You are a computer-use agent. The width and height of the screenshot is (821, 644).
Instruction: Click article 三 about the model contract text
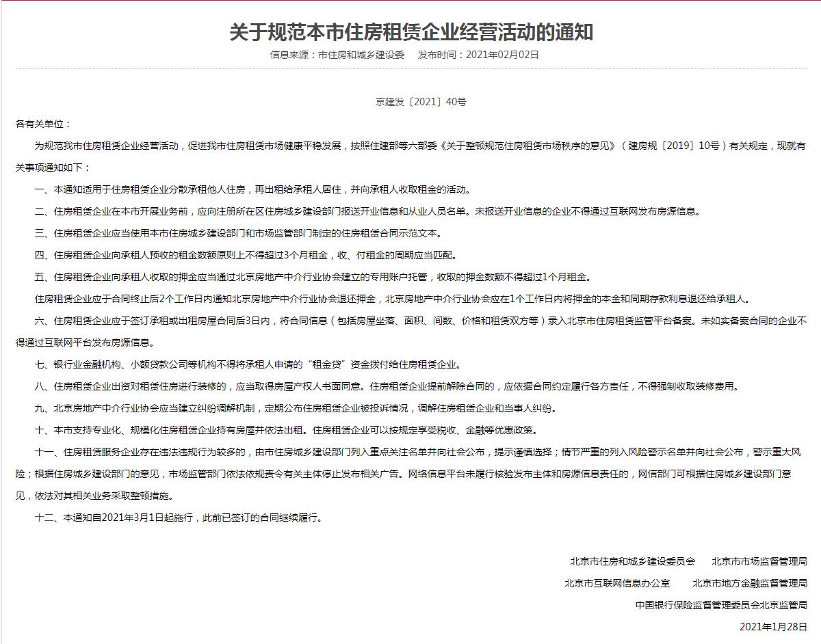(238, 233)
